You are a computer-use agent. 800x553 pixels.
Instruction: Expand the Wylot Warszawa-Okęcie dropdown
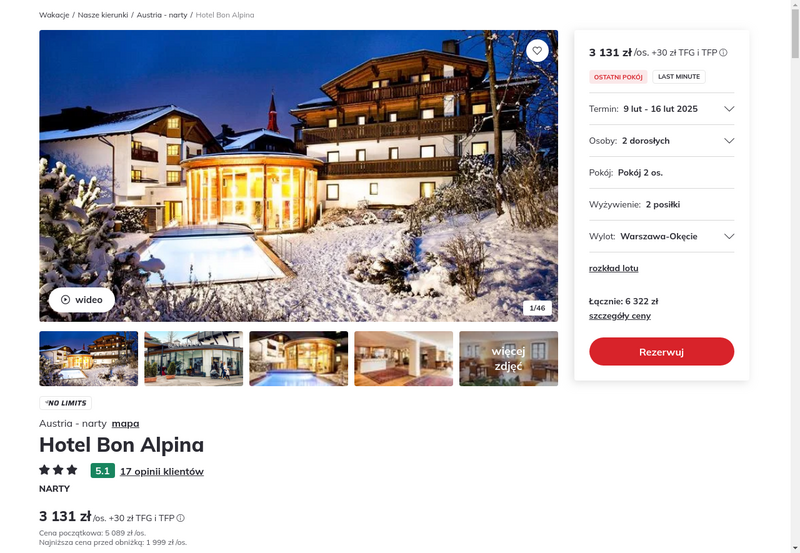(x=661, y=236)
